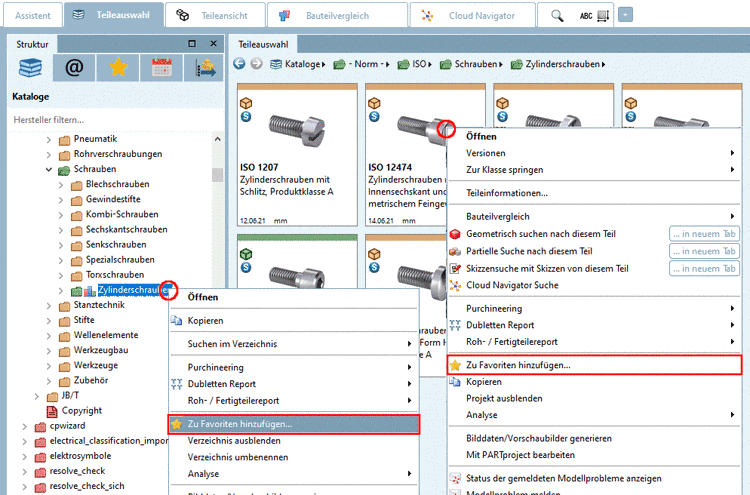
Task: Select the Wellenelemente tree item
Action: [x=106, y=335]
